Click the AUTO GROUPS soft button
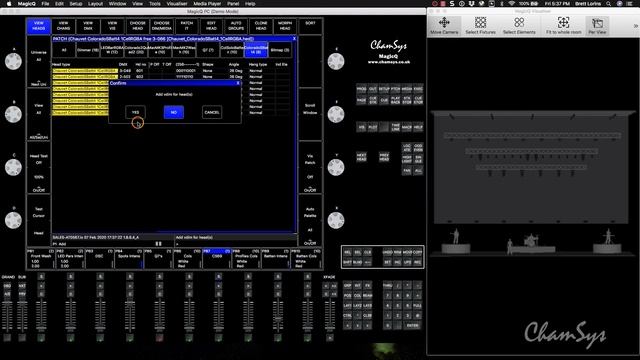Screen dimensions: 640x360 pos(236,26)
